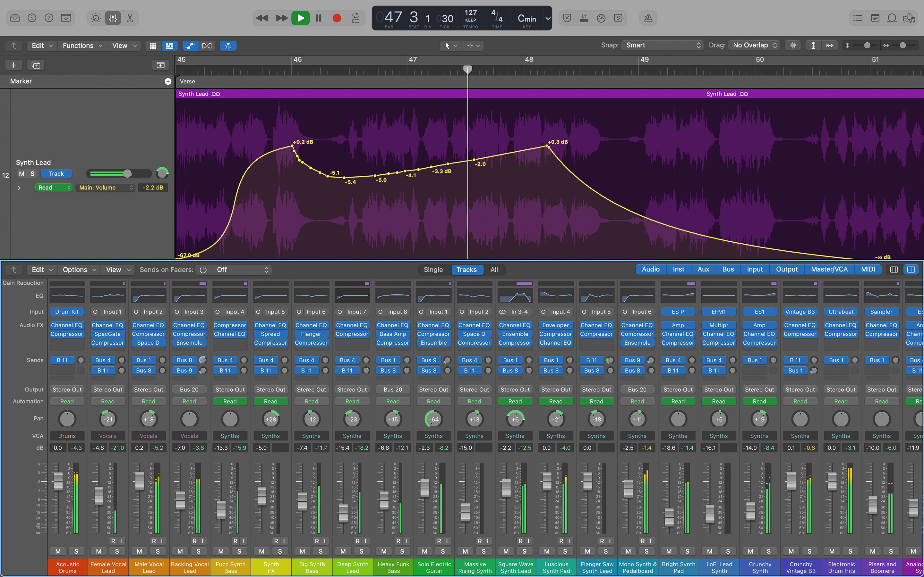This screenshot has height=577, width=924.
Task: Drag the Synth Lead track volume fader
Action: [x=126, y=173]
